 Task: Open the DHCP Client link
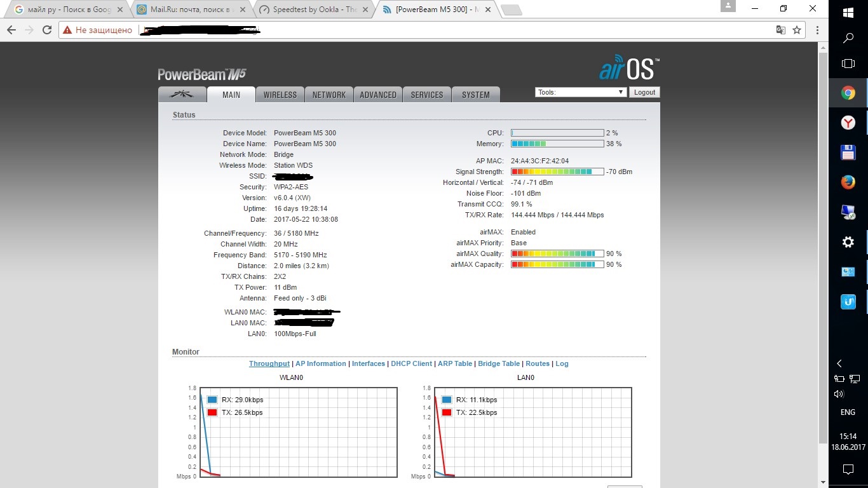click(411, 364)
